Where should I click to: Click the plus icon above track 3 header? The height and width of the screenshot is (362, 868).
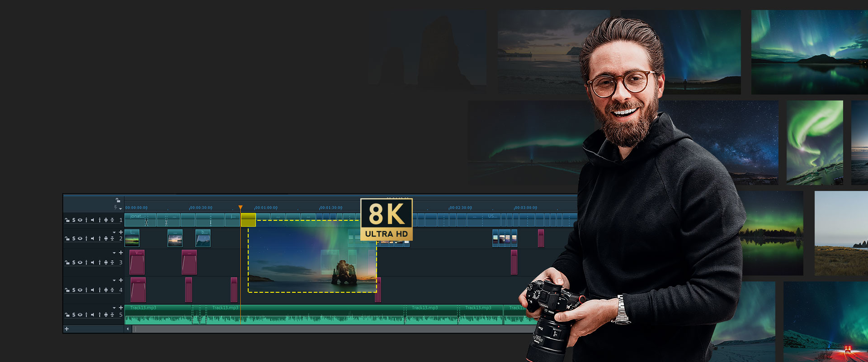point(121,252)
